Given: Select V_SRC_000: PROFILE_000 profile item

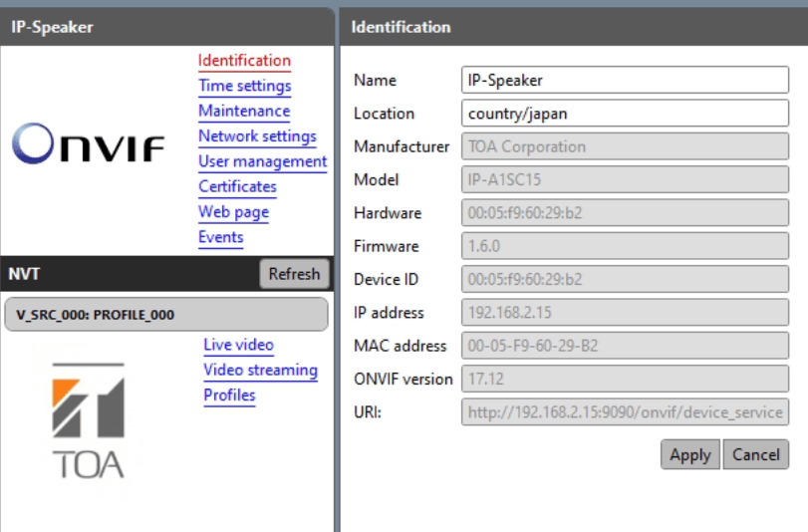Looking at the screenshot, I should (x=165, y=315).
